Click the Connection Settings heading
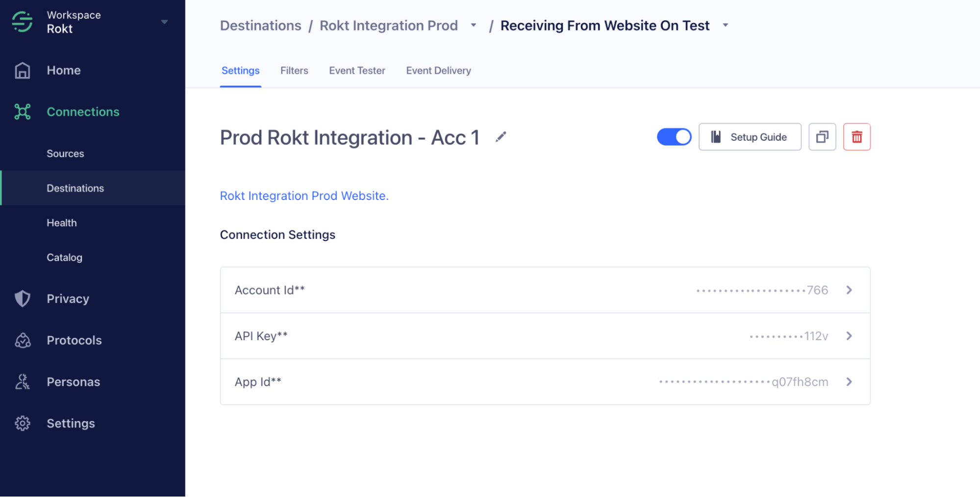This screenshot has height=497, width=980. [277, 235]
